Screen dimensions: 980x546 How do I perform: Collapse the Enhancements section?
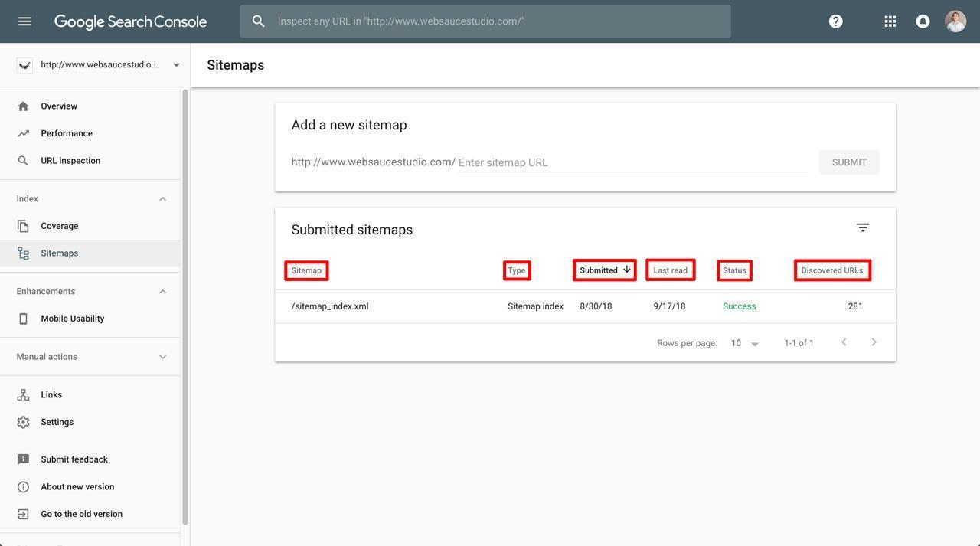pyautogui.click(x=162, y=292)
